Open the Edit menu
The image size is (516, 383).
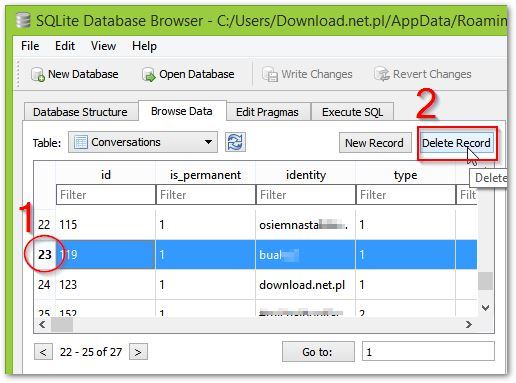(65, 46)
